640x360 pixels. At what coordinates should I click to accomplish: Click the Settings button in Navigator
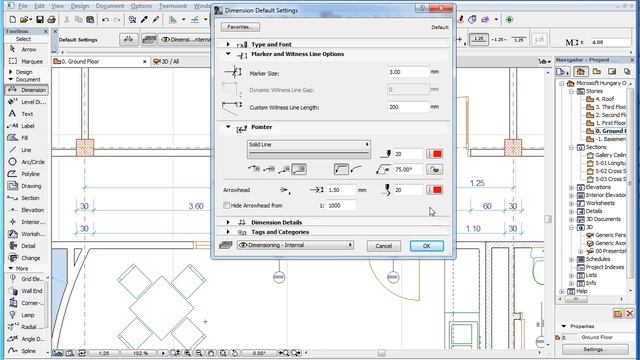point(595,349)
